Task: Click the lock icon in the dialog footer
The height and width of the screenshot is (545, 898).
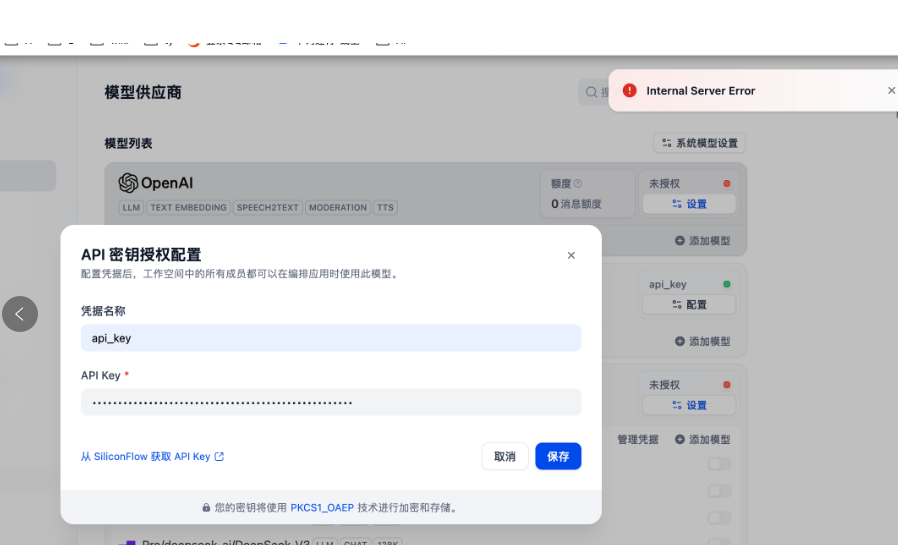Action: coord(206,508)
